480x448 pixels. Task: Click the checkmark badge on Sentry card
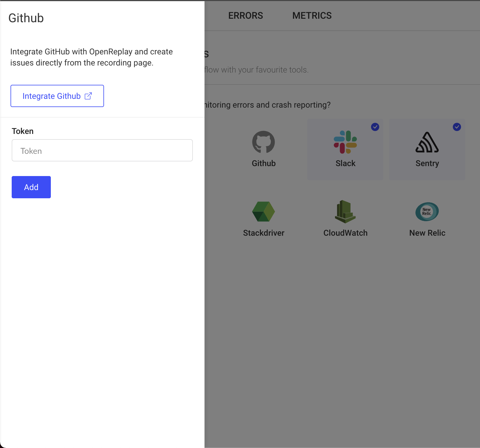point(457,127)
